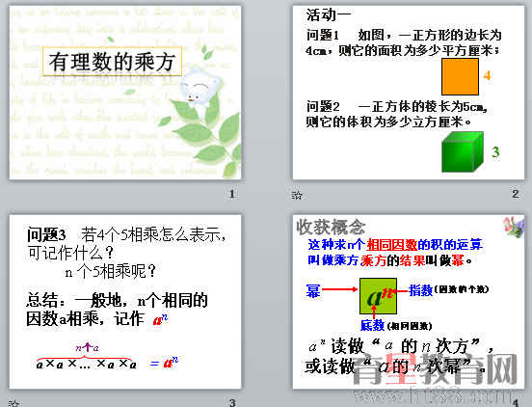The image size is (532, 407).
Task: Select the 有理数的乘方 title box
Action: (x=113, y=62)
